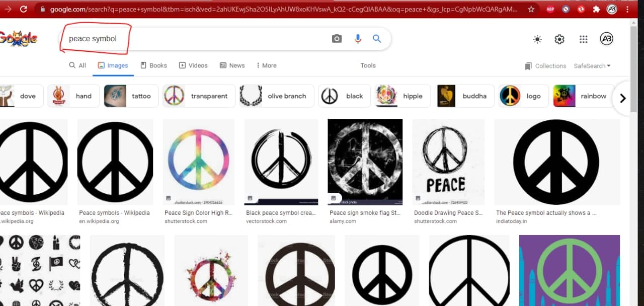Open the Google apps grid
Viewport: 644px width, 306px height.
click(584, 39)
